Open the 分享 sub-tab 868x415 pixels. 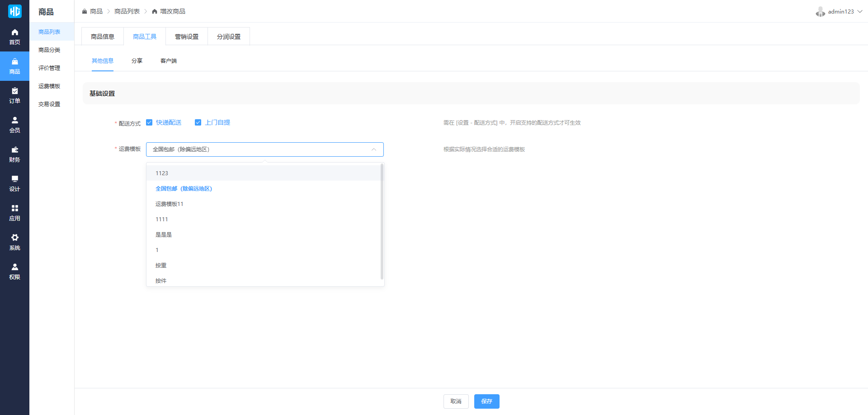(137, 61)
